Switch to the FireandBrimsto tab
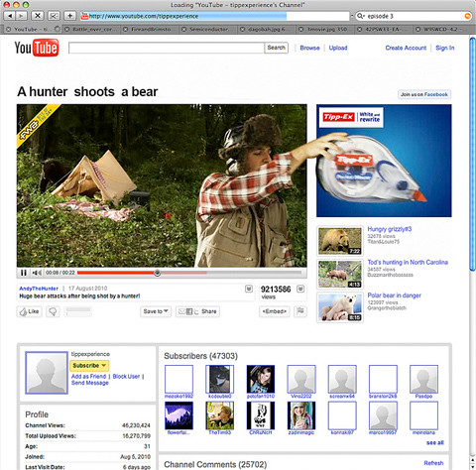 pos(151,29)
